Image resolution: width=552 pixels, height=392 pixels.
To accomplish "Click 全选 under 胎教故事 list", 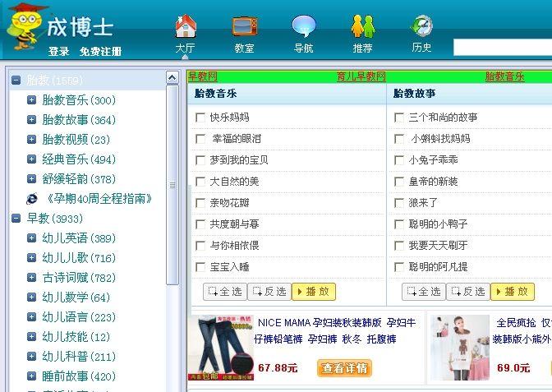I will 423,292.
